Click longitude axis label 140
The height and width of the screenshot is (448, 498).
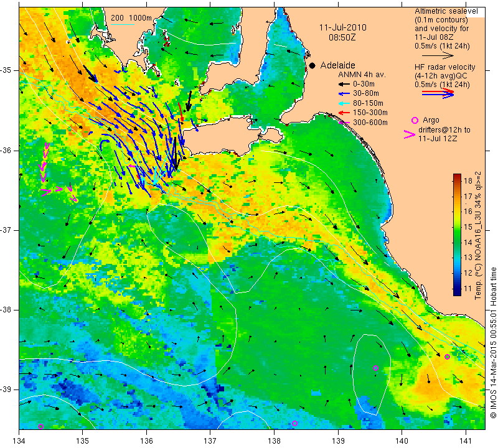(402, 441)
